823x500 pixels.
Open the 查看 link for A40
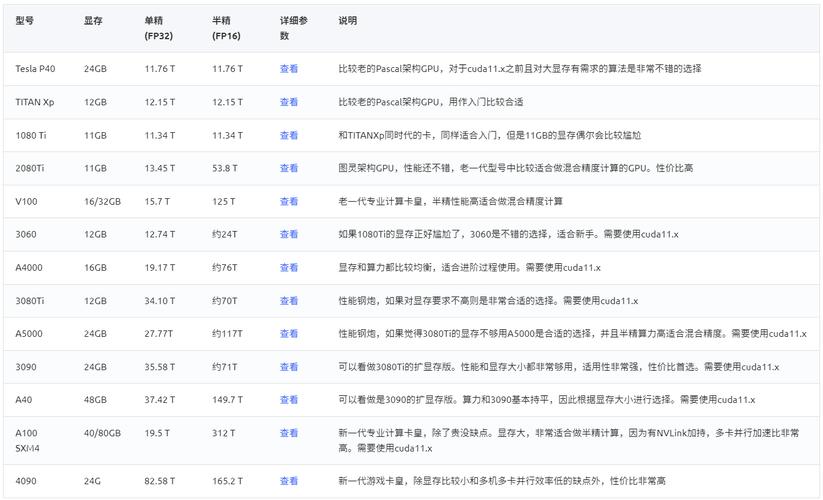tap(289, 400)
